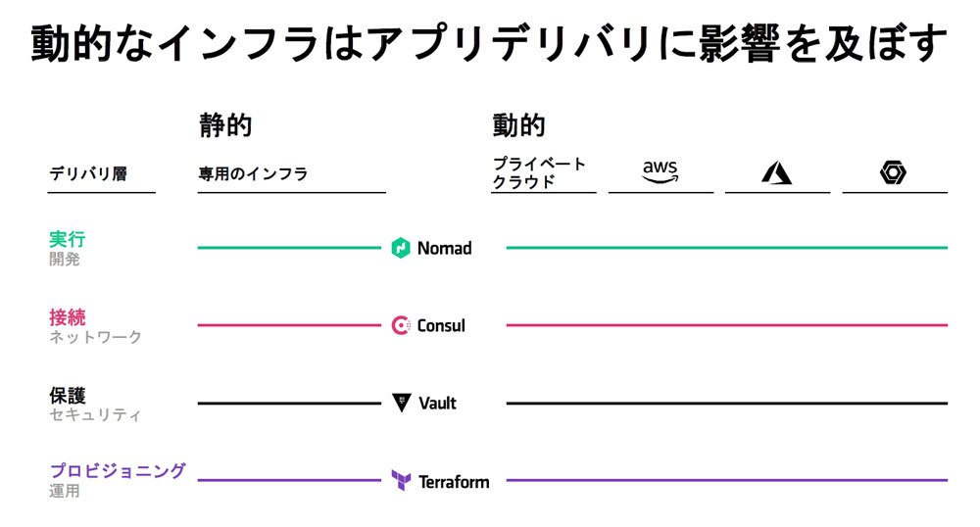The image size is (980, 527).
Task: Click the pink Consul logo icon
Action: point(400,325)
